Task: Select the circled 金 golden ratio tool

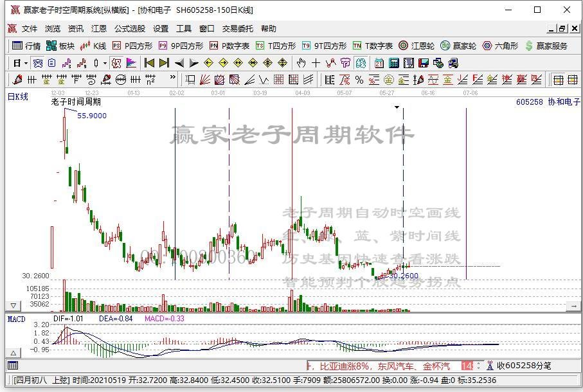Action: coord(388,80)
